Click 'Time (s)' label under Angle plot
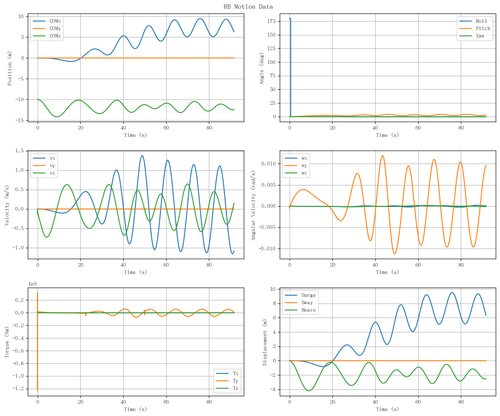Image resolution: width=500 pixels, height=416 pixels. [388, 135]
